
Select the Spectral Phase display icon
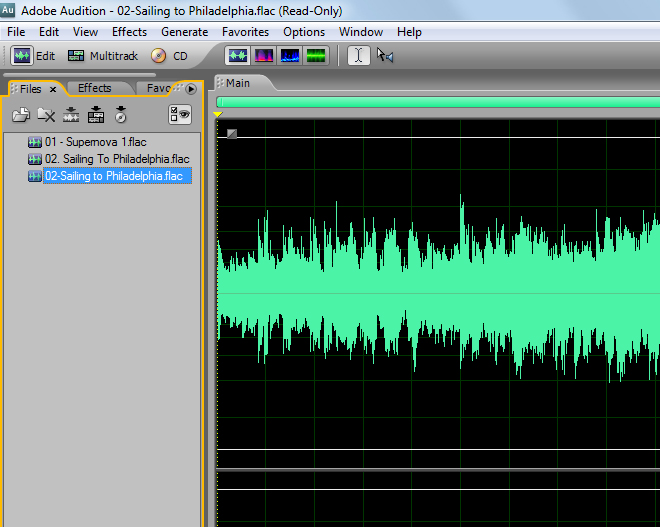pyautogui.click(x=316, y=56)
